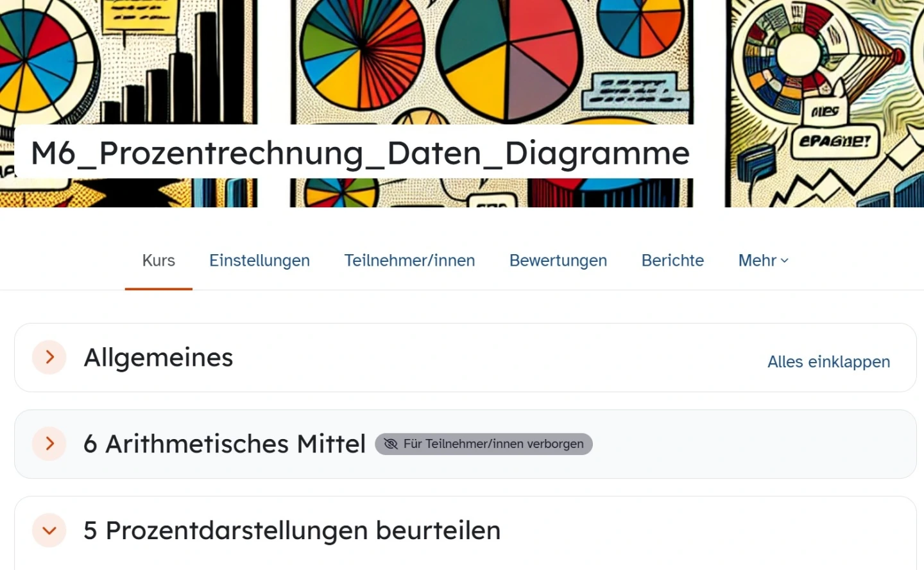Open the Bewertungen tab
This screenshot has width=924, height=570.
coord(558,261)
